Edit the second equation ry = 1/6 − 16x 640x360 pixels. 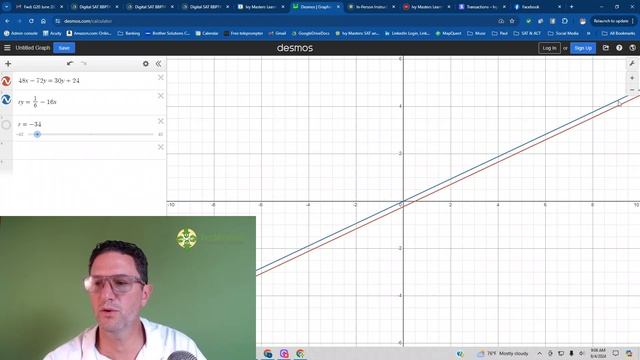point(37,102)
